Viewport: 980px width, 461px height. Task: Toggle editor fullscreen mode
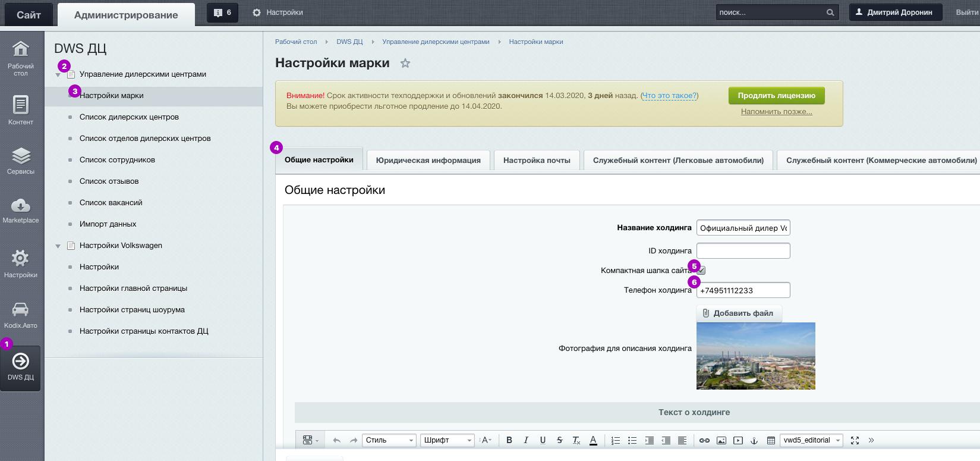(855, 440)
